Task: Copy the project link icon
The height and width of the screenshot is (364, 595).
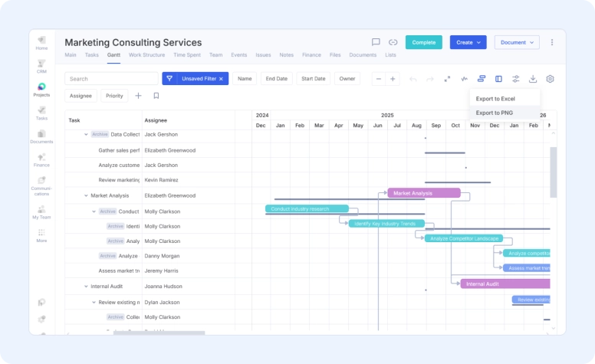Action: 393,42
